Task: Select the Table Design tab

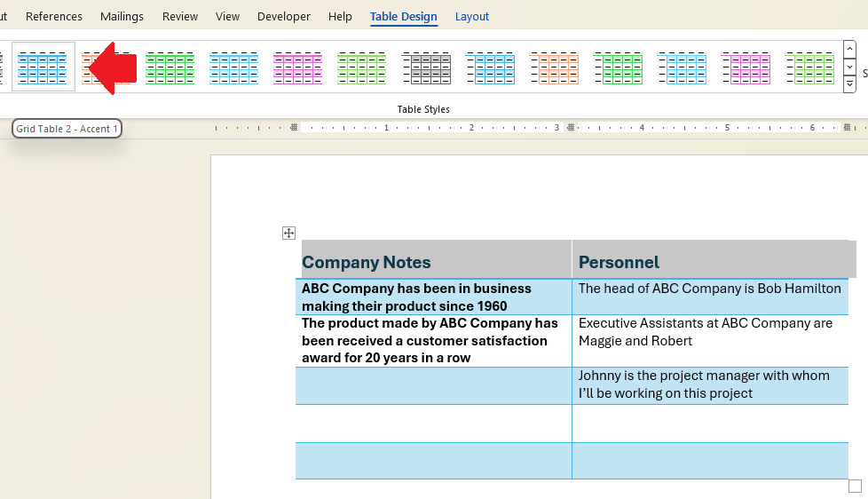Action: point(404,17)
